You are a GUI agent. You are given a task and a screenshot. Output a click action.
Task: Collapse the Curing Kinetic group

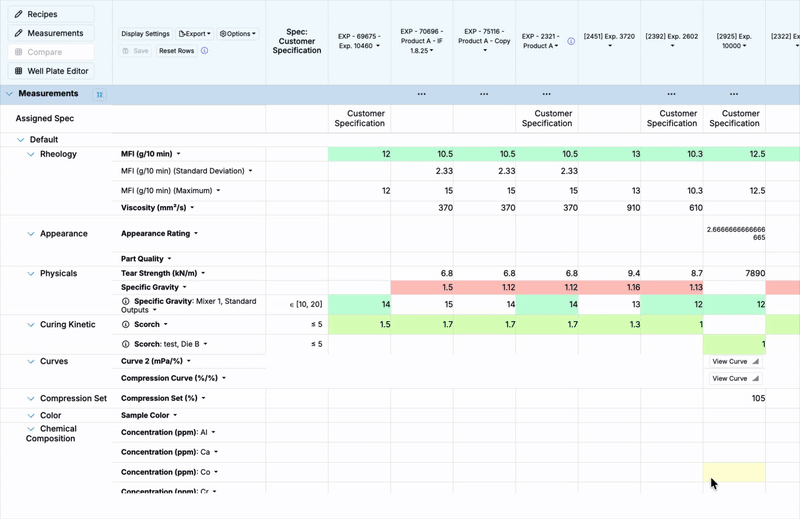point(31,325)
